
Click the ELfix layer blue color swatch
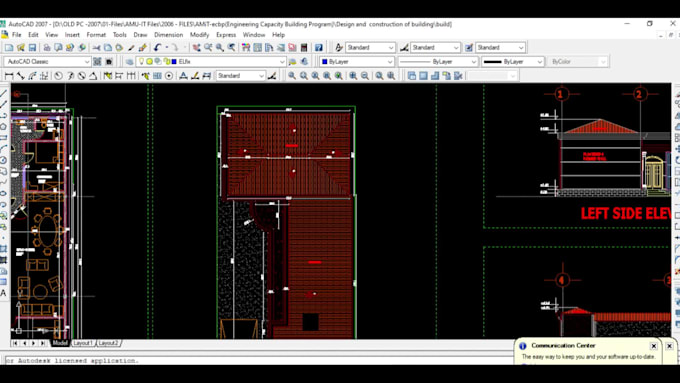point(174,62)
